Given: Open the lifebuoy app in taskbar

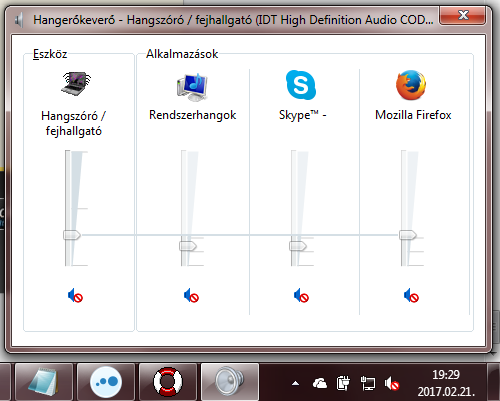Looking at the screenshot, I should coord(168,382).
